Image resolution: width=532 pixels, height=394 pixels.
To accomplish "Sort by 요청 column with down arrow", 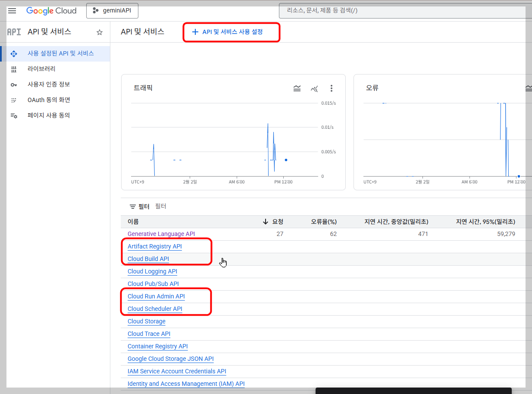I will click(x=273, y=222).
